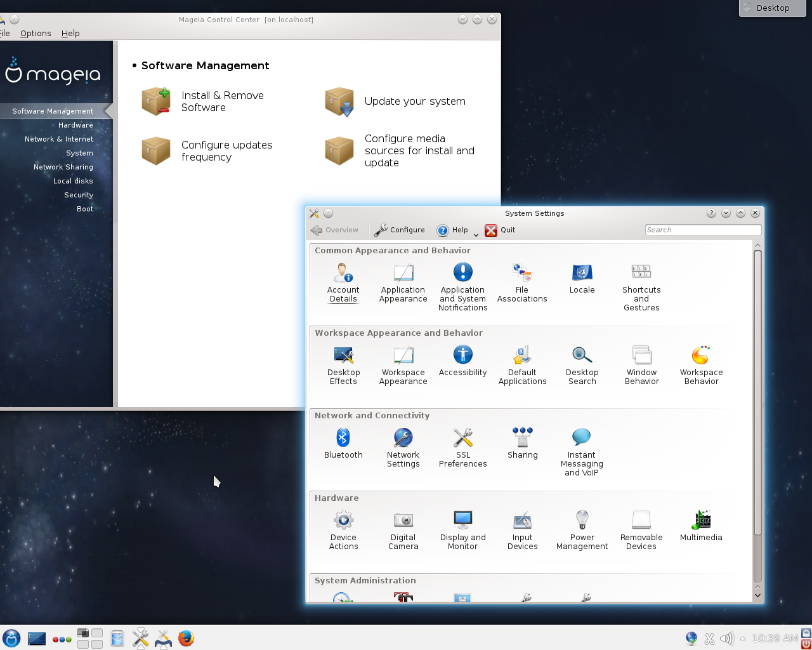812x650 pixels.
Task: Select Network Sharing sidebar category
Action: (x=63, y=167)
